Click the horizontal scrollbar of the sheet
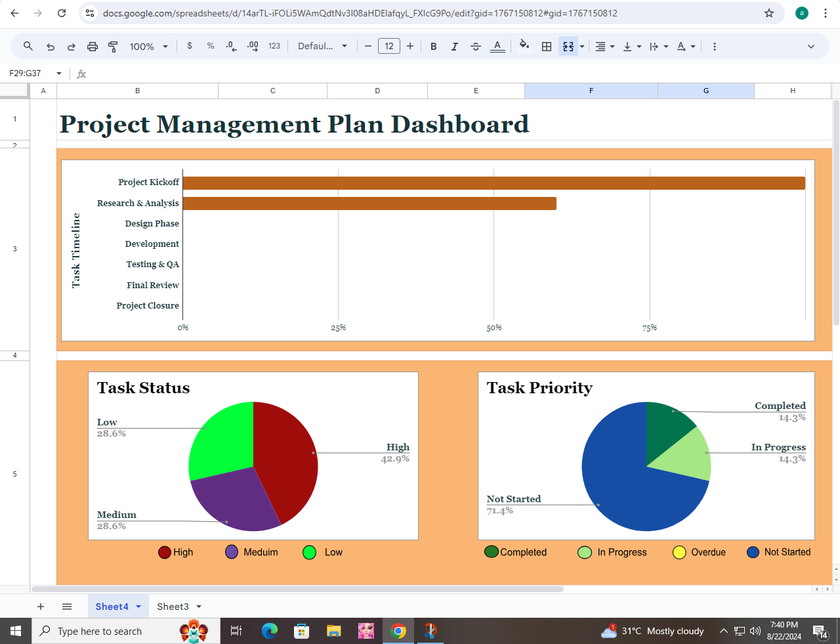This screenshot has width=840, height=644. click(297, 589)
